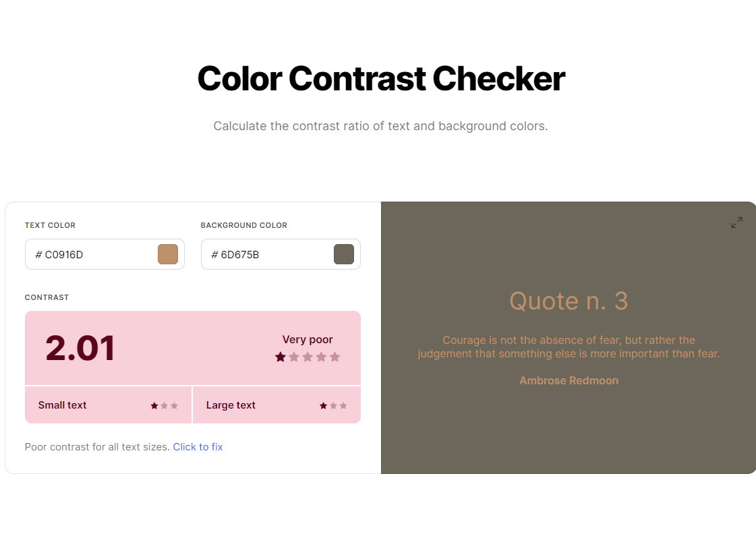Click the Large text star rating
The height and width of the screenshot is (534, 756).
[x=333, y=405]
